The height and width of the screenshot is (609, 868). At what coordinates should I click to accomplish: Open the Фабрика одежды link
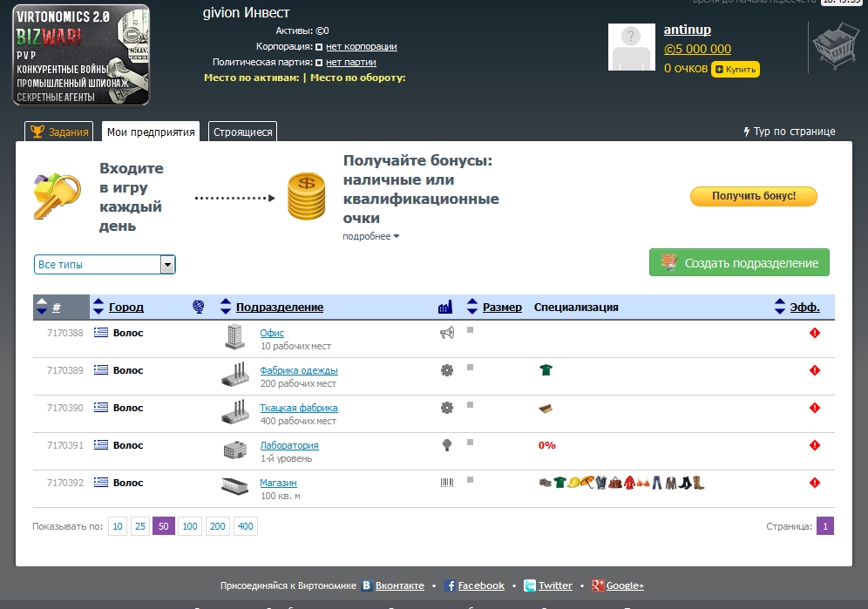(299, 370)
